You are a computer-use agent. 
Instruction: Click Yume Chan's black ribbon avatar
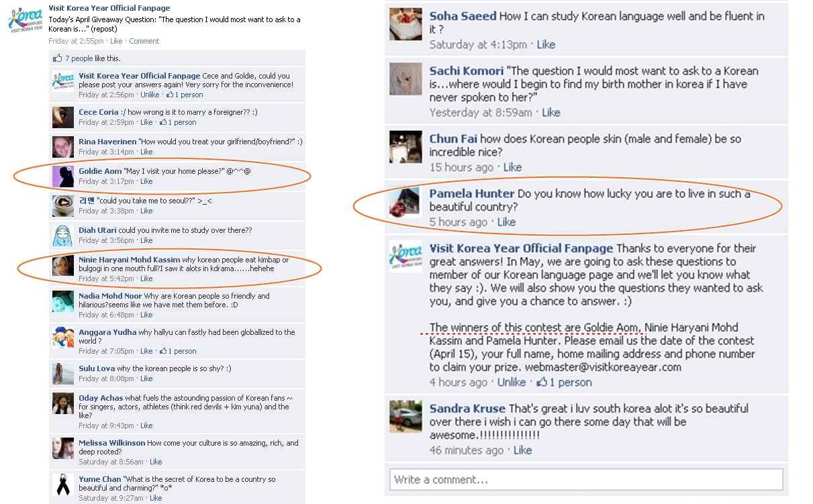coord(63,485)
